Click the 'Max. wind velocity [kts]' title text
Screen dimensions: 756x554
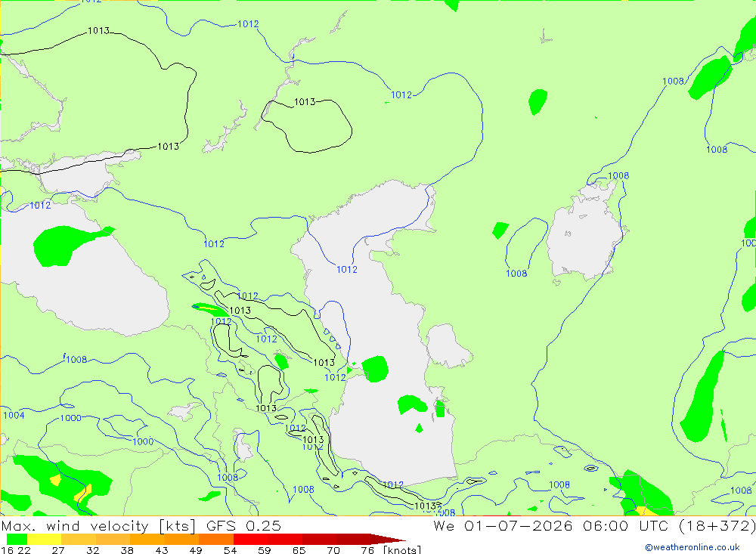click(98, 525)
